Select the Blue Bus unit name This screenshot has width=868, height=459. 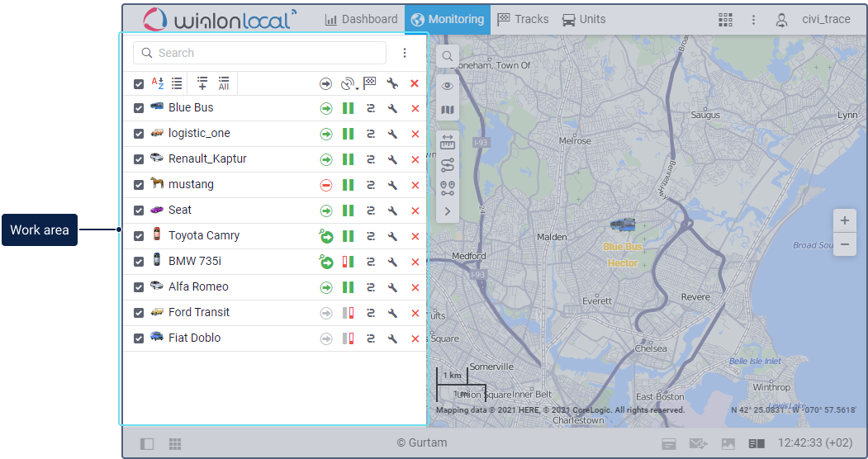191,108
